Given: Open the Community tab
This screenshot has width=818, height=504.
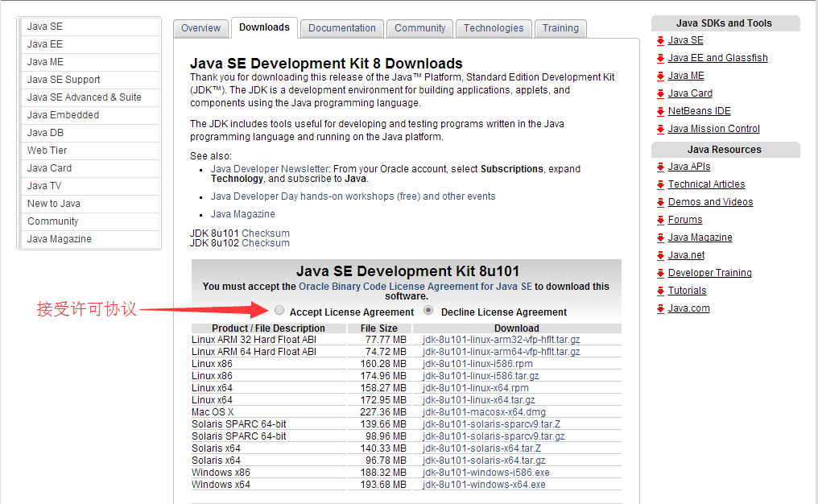Looking at the screenshot, I should (419, 28).
